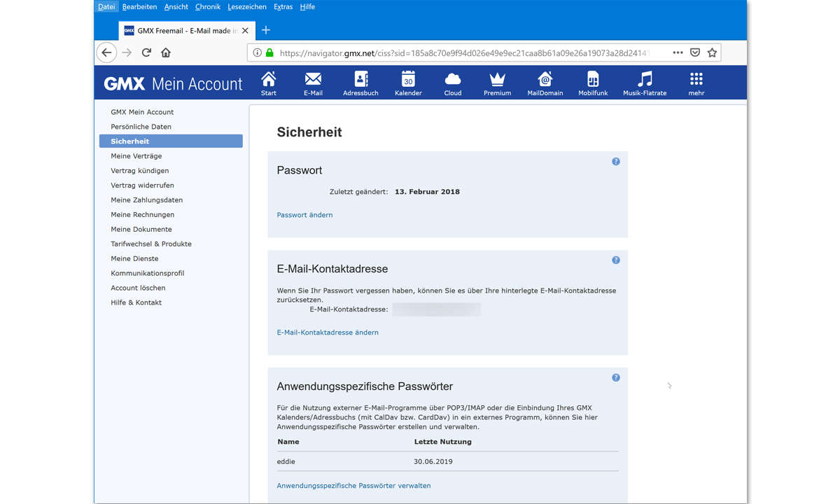Open the Mobilfunk SIM card icon
840x504 pixels.
[x=593, y=78]
